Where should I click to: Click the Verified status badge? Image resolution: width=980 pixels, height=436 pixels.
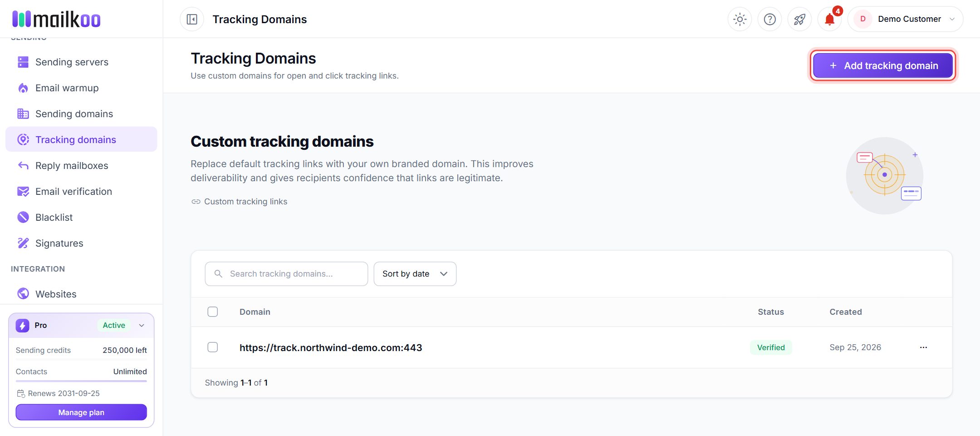(x=771, y=347)
